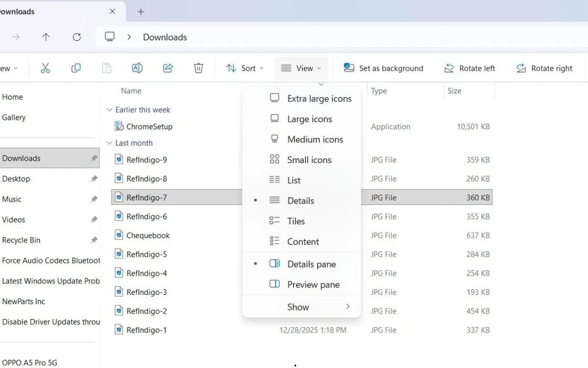Click the Rename icon on the toolbar
Viewport: 588px width, 368px height.
[137, 68]
